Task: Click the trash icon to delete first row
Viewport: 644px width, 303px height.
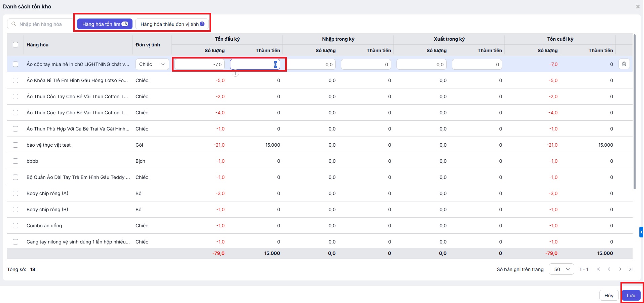Action: pyautogui.click(x=624, y=64)
